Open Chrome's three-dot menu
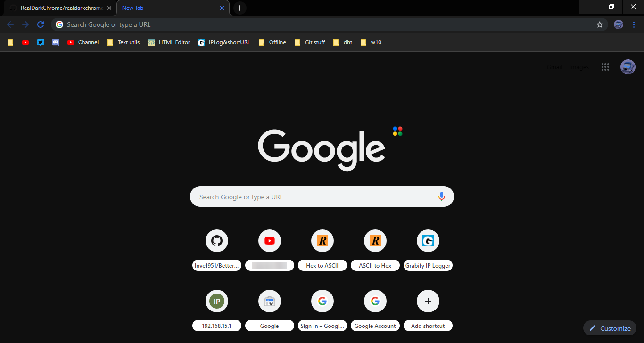This screenshot has width=644, height=343. [x=634, y=24]
